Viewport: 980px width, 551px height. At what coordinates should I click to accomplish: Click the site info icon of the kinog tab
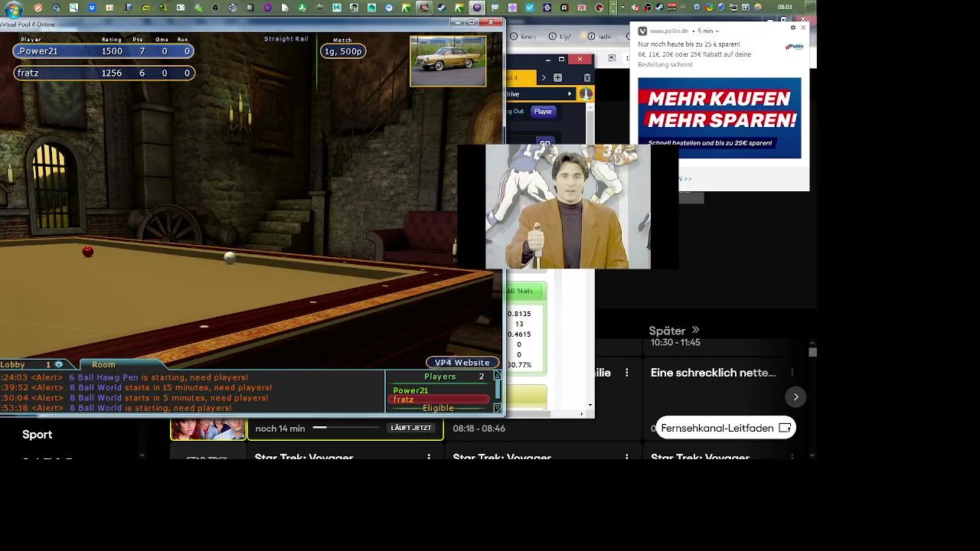point(513,37)
